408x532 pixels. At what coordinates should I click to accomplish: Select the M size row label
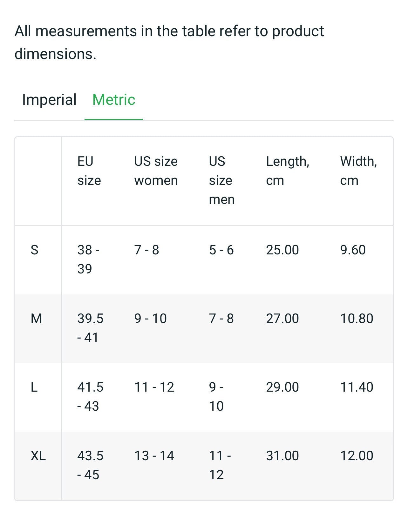tap(36, 319)
